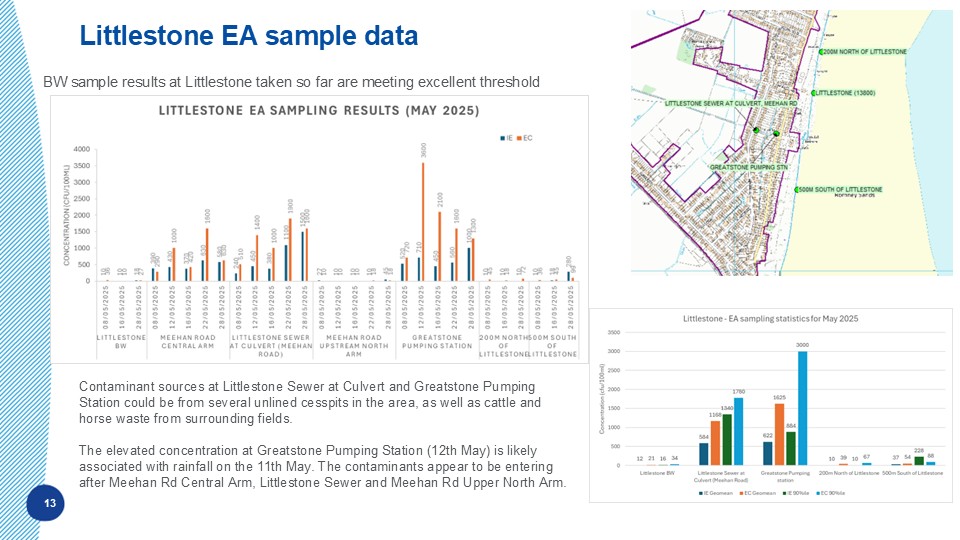Screen dimensions: 960x540
Task: Click 'MEEHAN ROAD UPSTREAM NORTH ARM' group label
Action: (354, 346)
